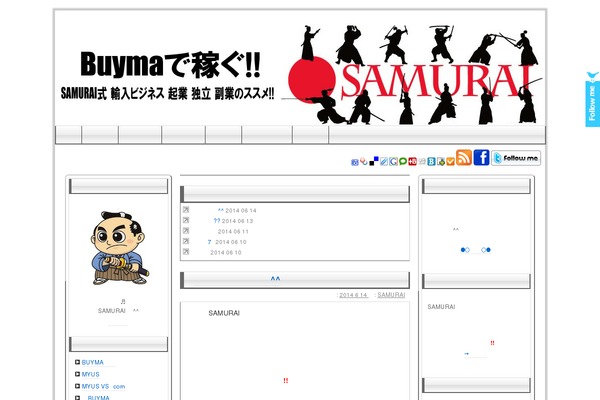
Task: Open the 'BUYMA' link above MYUS
Action: coord(92,362)
